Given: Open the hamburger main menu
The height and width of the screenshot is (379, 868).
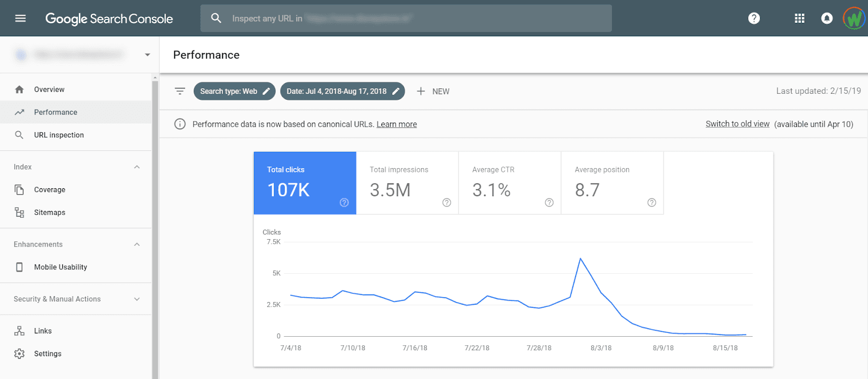Looking at the screenshot, I should [21, 18].
